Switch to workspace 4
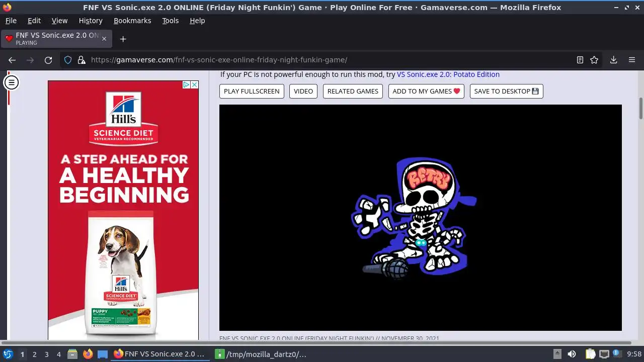 [x=58, y=354]
